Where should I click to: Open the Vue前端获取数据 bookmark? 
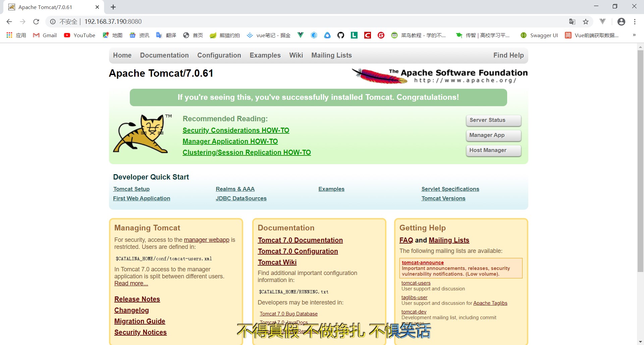(x=592, y=35)
